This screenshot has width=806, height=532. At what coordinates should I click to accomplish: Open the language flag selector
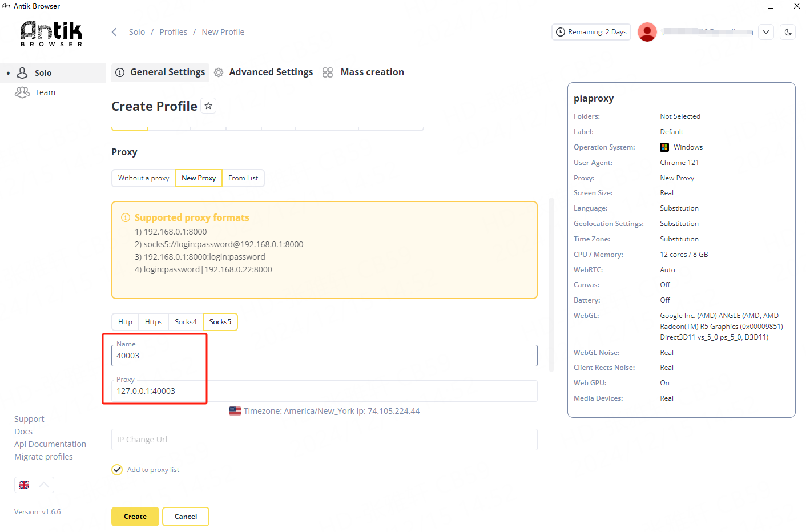pyautogui.click(x=34, y=485)
